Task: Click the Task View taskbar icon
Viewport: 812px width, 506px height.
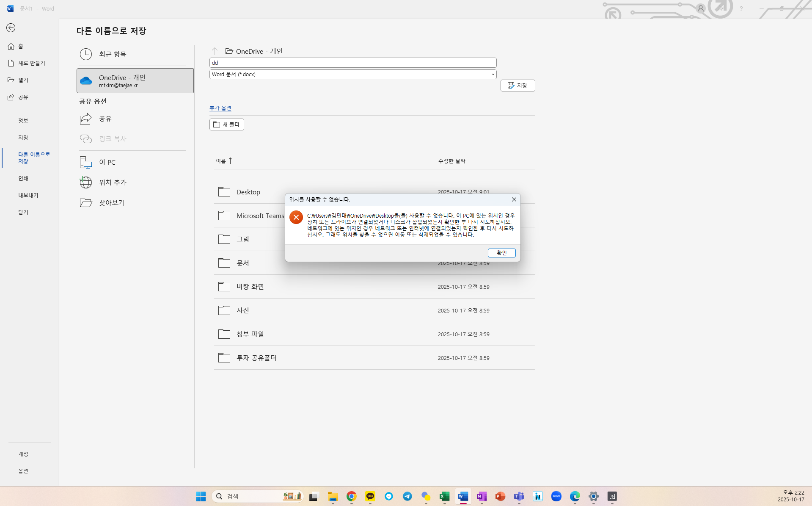Action: click(314, 496)
